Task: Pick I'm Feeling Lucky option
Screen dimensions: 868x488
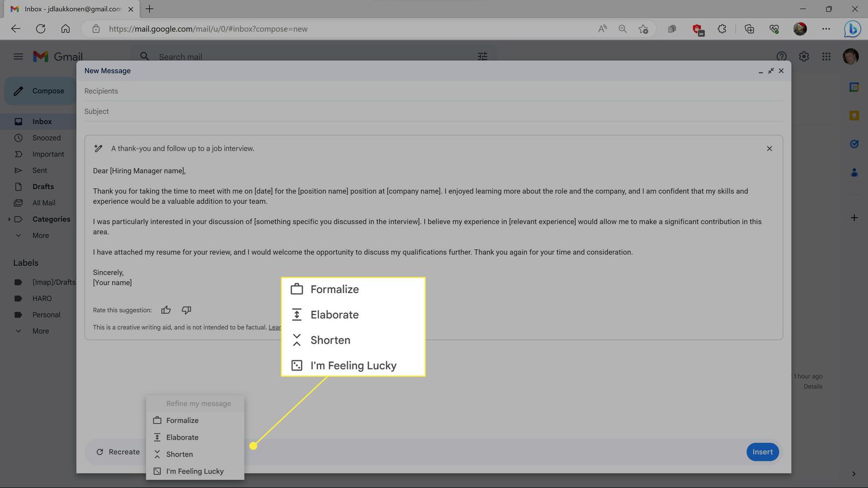Action: pos(194,471)
